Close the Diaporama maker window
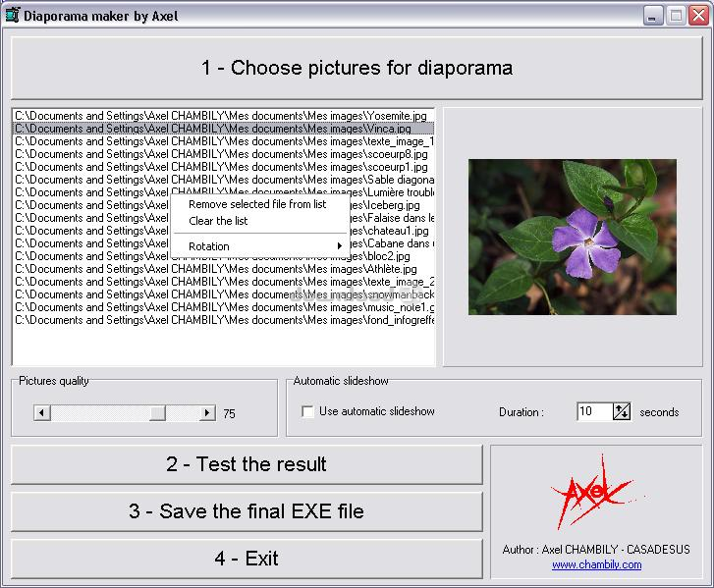This screenshot has width=714, height=588. tap(698, 16)
